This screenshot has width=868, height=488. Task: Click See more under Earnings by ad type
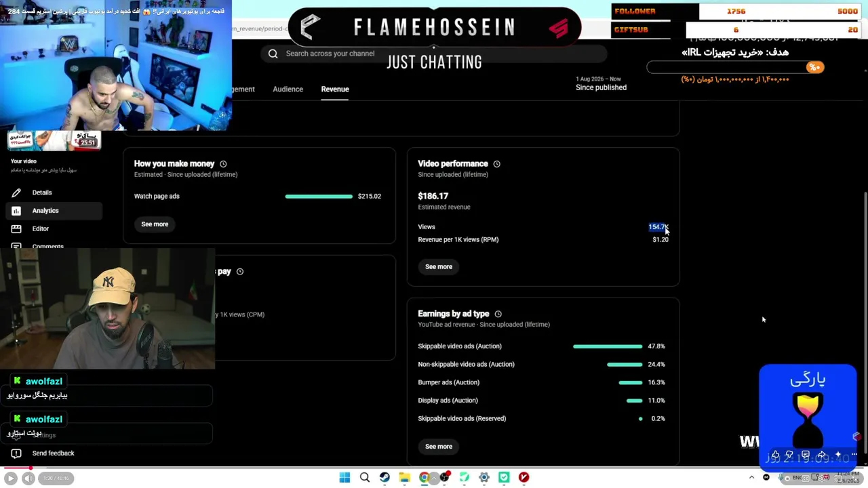(439, 447)
